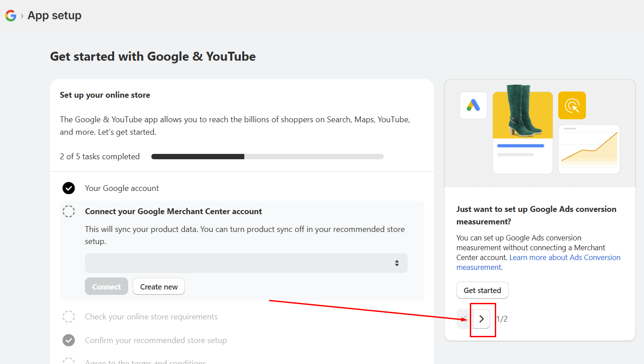
Task: Click the Google Ads triangle icon
Action: click(x=473, y=105)
